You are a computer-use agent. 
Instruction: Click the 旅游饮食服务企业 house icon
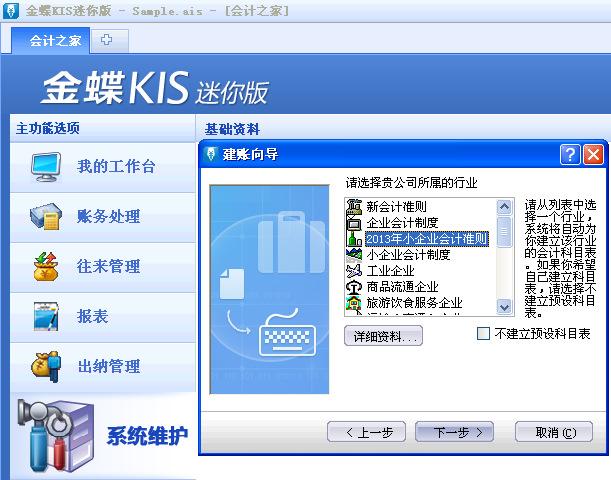click(354, 303)
